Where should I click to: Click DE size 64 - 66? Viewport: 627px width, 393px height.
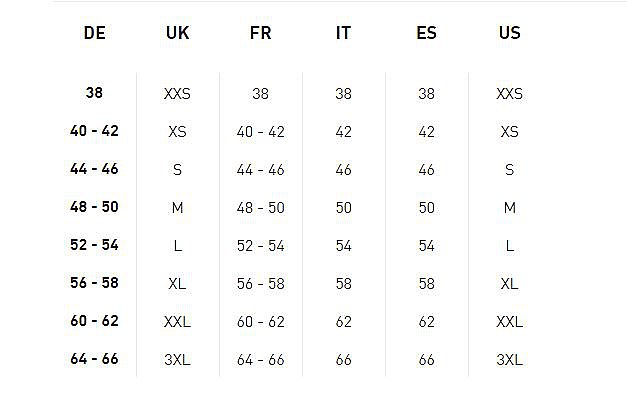click(x=94, y=359)
